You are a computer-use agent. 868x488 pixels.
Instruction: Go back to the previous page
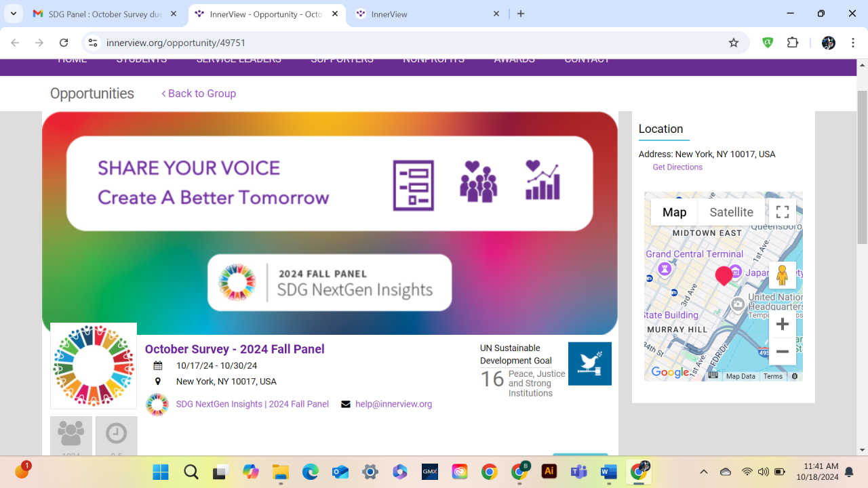coord(15,43)
